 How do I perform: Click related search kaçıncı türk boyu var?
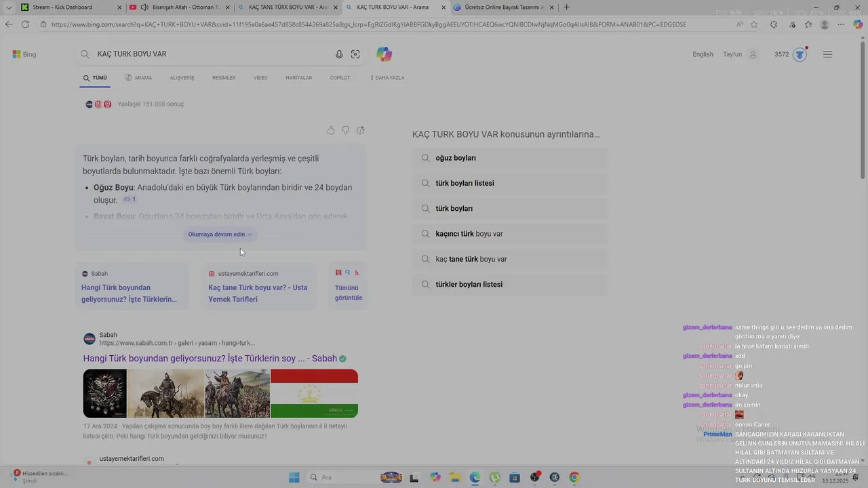[x=510, y=234]
